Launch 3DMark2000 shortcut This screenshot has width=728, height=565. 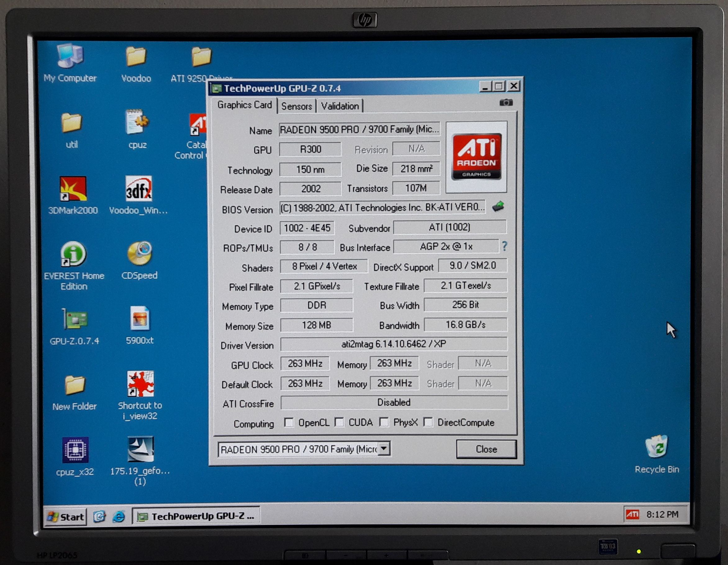pos(73,189)
